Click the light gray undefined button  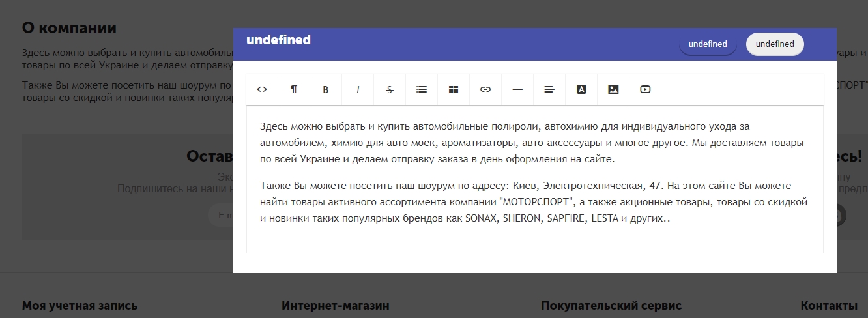pos(775,44)
